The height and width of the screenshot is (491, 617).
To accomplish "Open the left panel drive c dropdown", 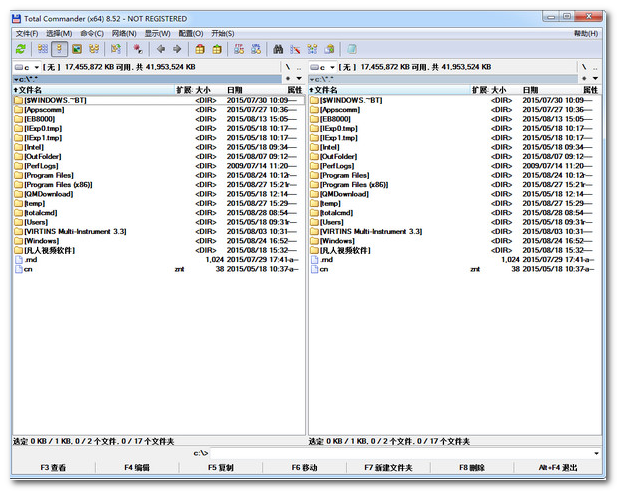I will tap(27, 67).
